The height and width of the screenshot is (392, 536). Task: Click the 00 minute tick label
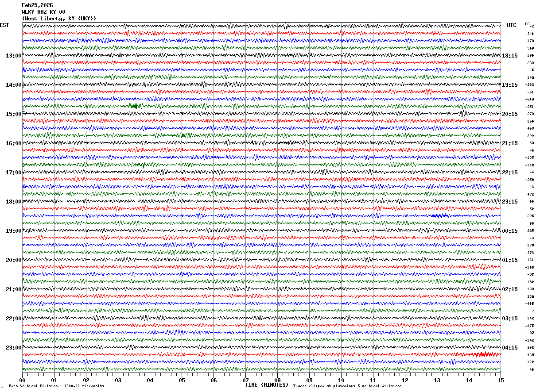(x=22, y=380)
